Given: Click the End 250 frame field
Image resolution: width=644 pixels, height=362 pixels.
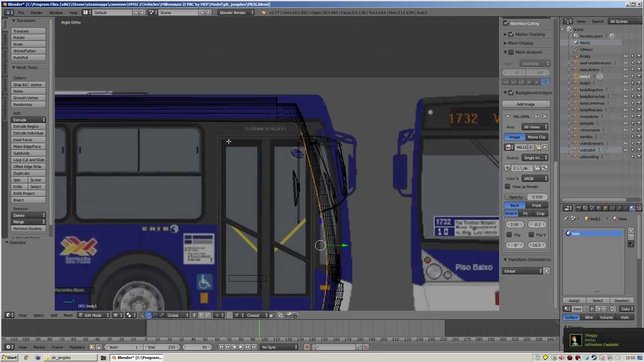Looking at the screenshot, I should coord(162,347).
